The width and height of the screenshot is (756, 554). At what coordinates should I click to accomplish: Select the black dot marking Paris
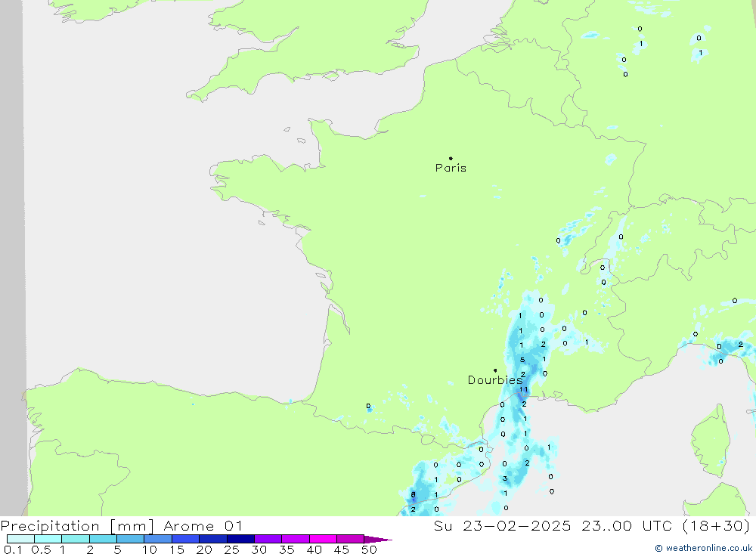click(451, 158)
